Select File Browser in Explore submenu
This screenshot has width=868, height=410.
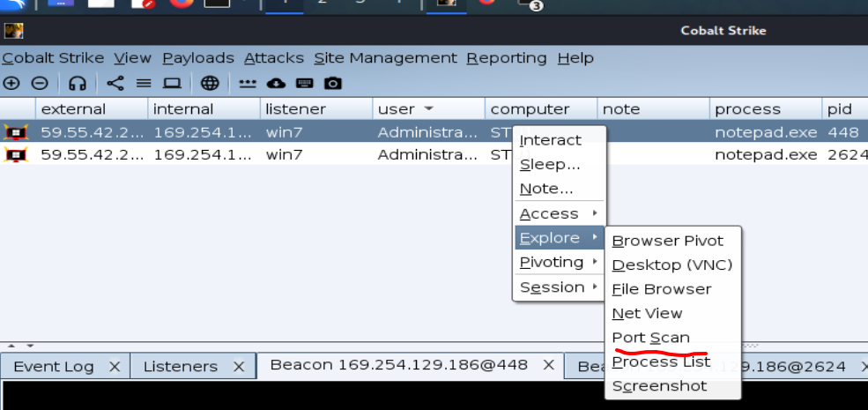(x=672, y=289)
